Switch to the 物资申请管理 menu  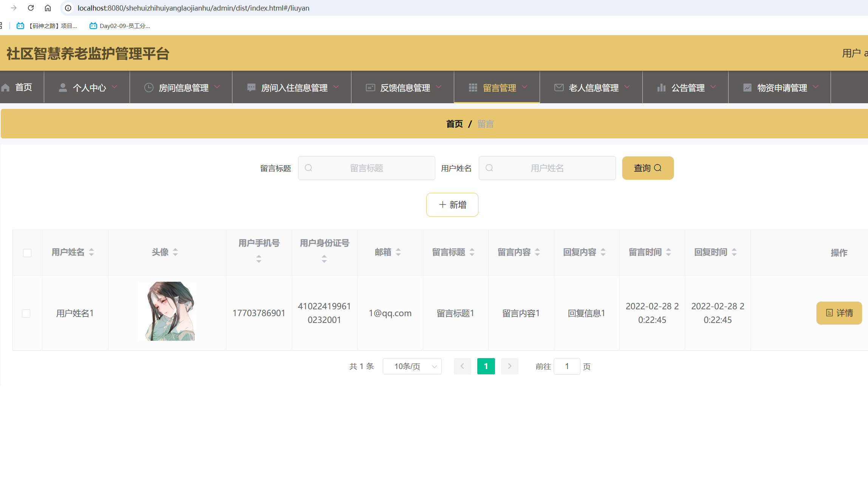[x=782, y=87]
